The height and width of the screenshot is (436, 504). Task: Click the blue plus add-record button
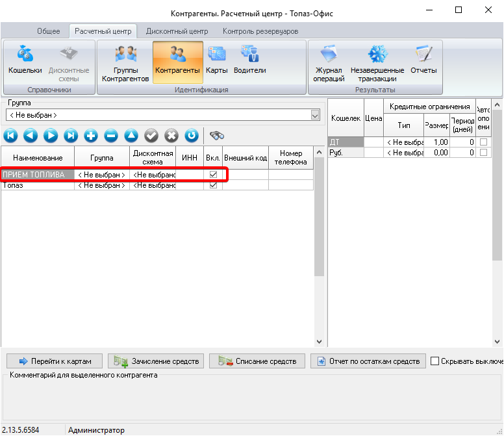pos(91,136)
